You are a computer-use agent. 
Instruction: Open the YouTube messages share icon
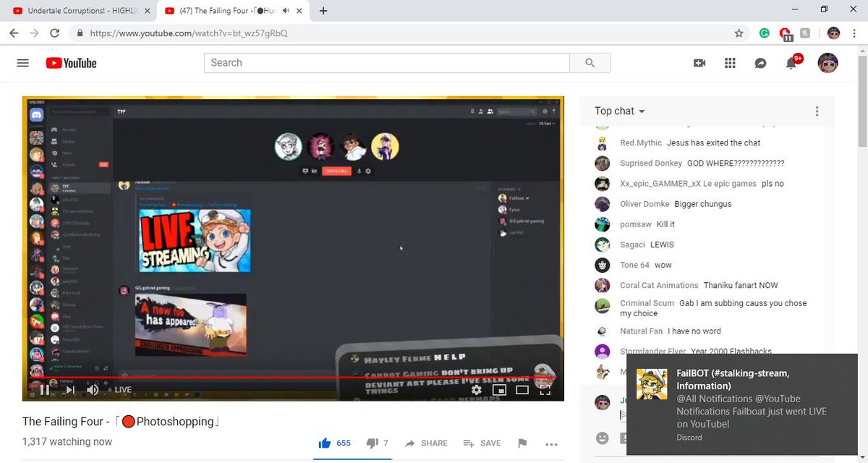(x=760, y=63)
